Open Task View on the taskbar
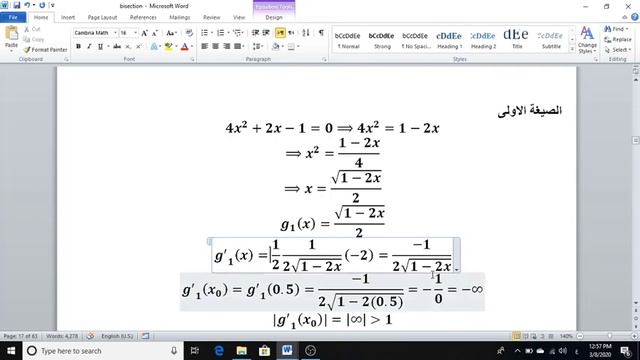640x360 pixels. click(x=195, y=351)
